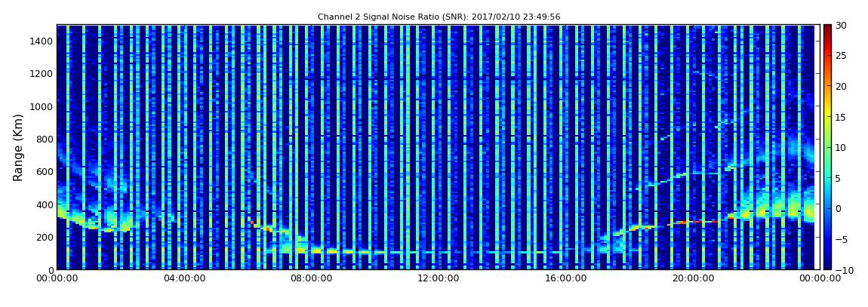Click the colorbar value -5 label
Screen dimensions: 868x307
click(x=841, y=239)
